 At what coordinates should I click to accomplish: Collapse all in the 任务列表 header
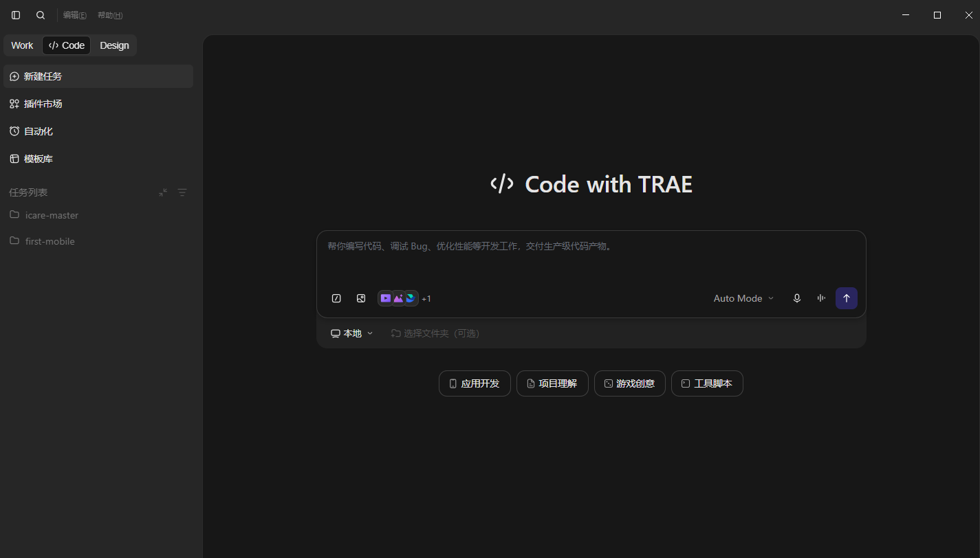coord(163,192)
